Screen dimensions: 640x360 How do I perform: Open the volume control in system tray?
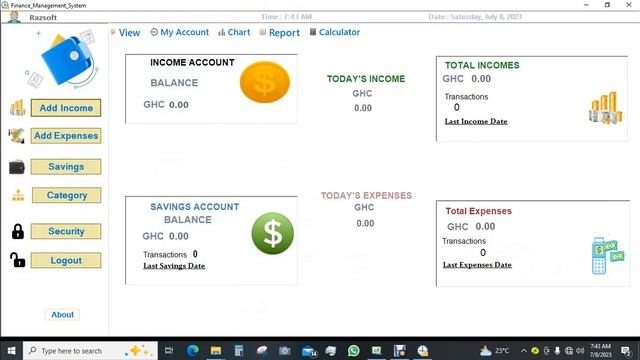(x=580, y=351)
